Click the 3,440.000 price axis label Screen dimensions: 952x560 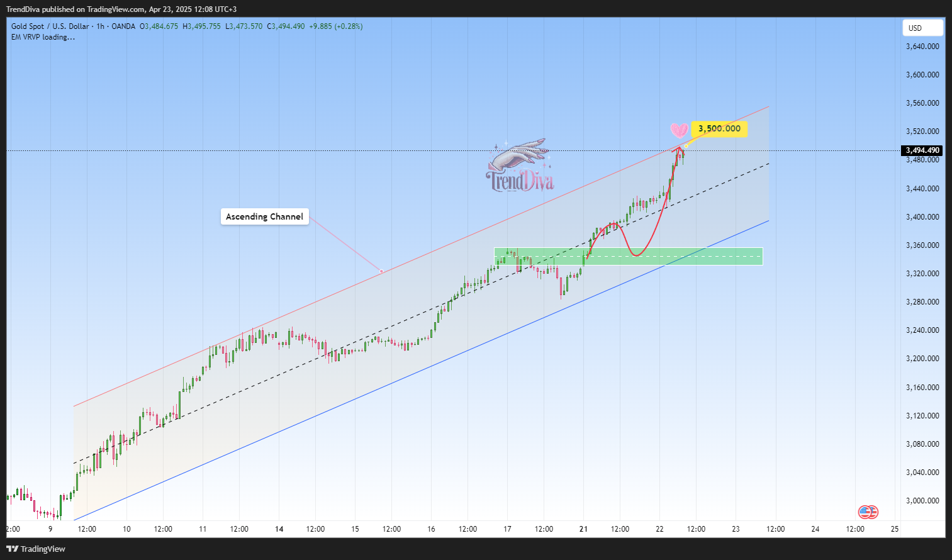(x=922, y=189)
